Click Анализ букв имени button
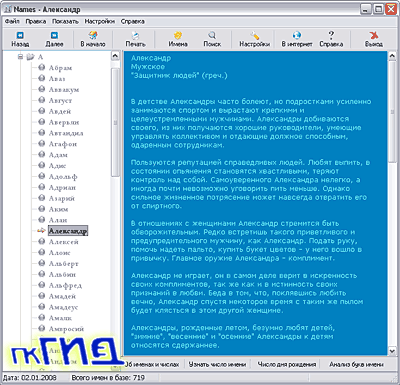 pyautogui.click(x=356, y=364)
